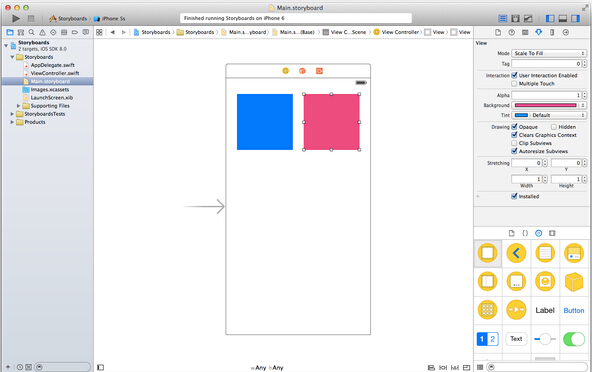Toggle the Debug area
This screenshot has height=372, width=592.
(x=563, y=18)
